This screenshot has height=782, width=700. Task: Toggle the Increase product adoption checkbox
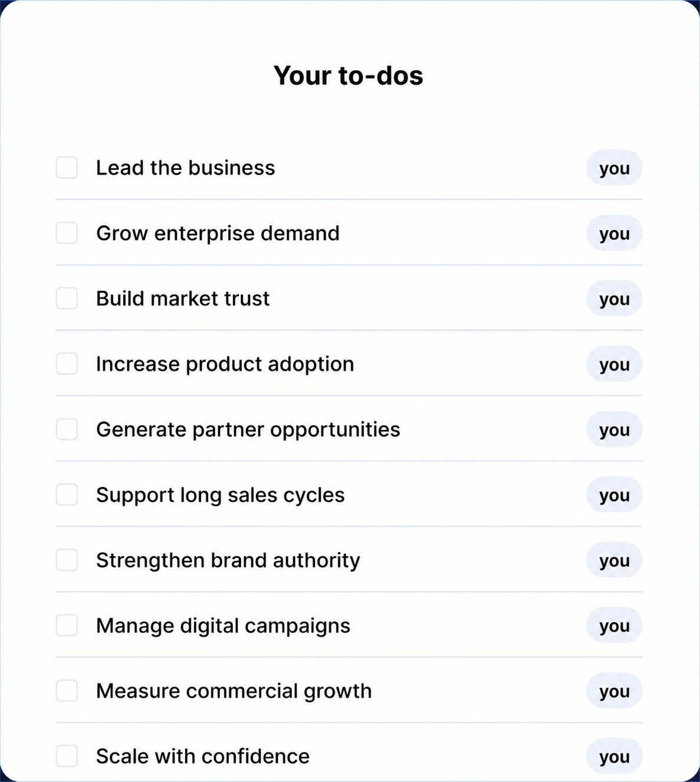[67, 364]
